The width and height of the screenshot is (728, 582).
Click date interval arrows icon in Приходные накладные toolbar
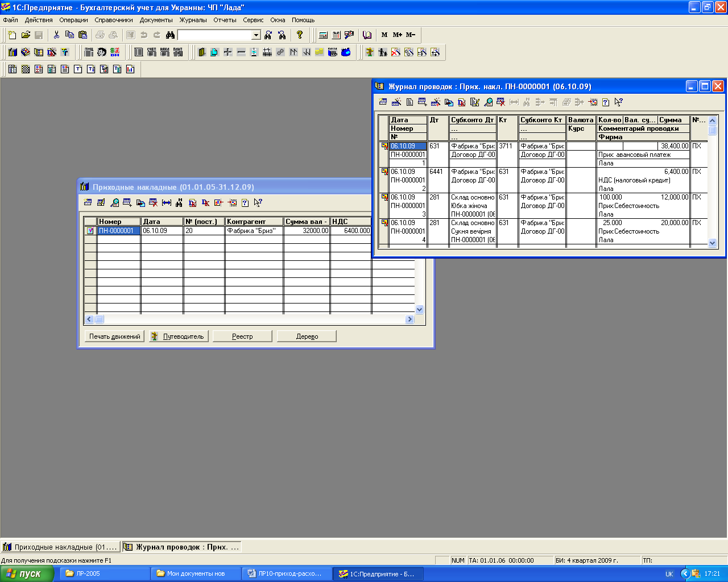pyautogui.click(x=167, y=202)
